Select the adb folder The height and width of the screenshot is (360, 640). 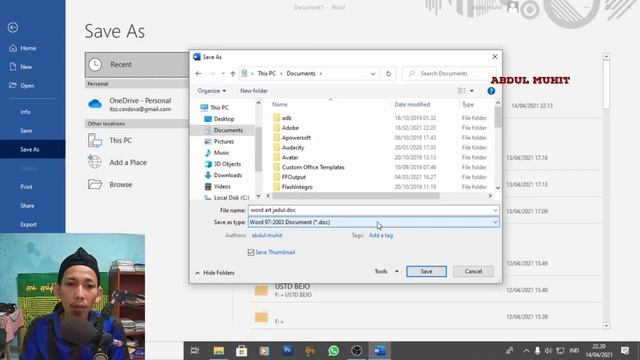point(287,118)
